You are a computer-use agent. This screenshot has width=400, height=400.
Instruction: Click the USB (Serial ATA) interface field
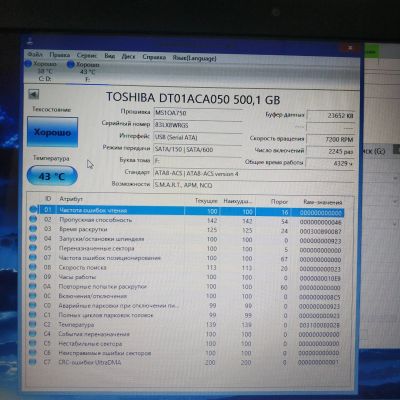[x=198, y=137]
